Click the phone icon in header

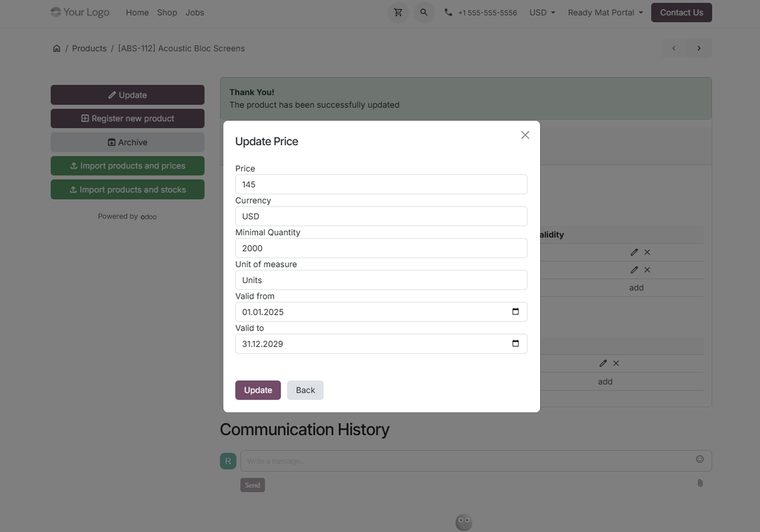click(449, 13)
